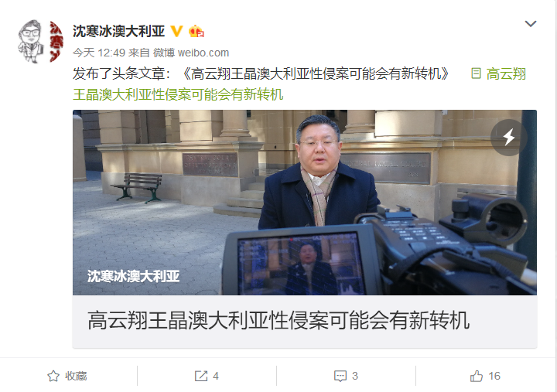Open the article card headline below photo
The height and width of the screenshot is (392, 557).
[278, 320]
